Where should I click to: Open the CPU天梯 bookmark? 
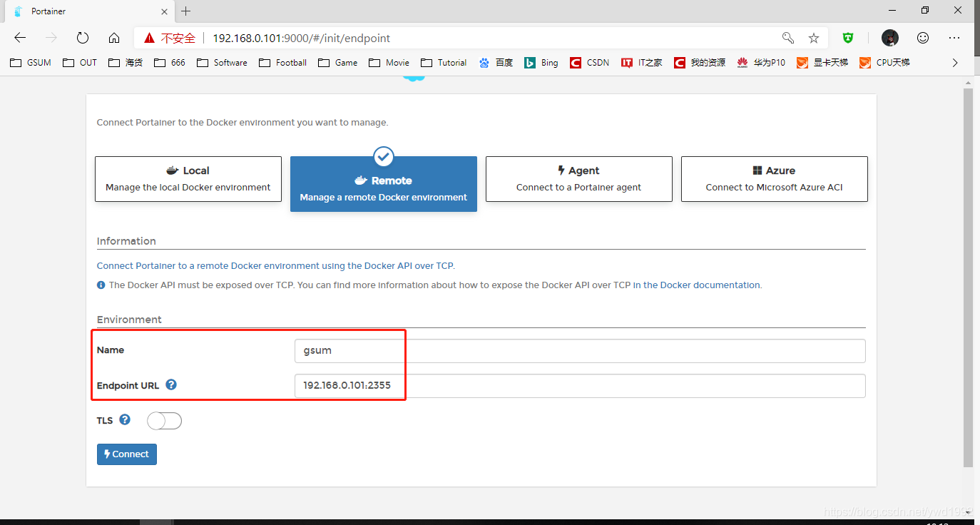(885, 62)
